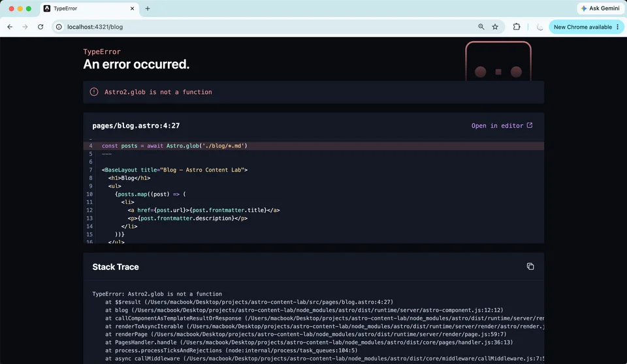Click the post.frontmatter.description line 13
The height and width of the screenshot is (364, 627).
[x=187, y=218]
